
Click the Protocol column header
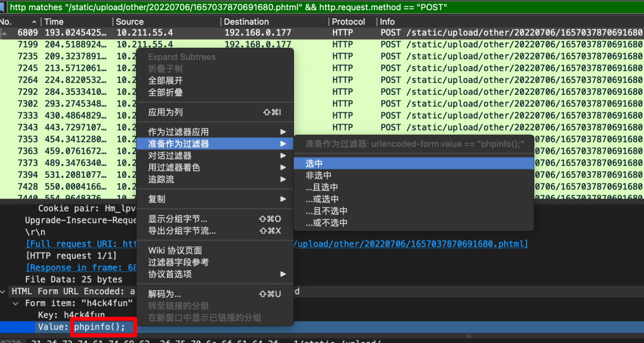tap(353, 21)
